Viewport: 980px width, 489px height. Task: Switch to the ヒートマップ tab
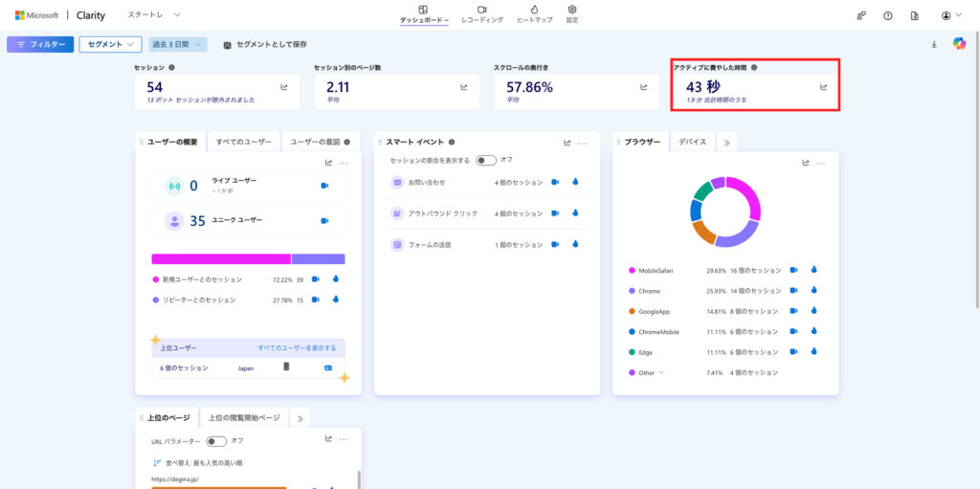click(x=534, y=13)
